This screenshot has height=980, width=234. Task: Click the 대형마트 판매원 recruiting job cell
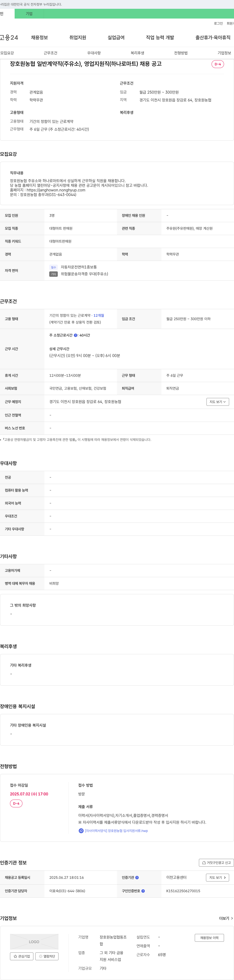coord(61,229)
